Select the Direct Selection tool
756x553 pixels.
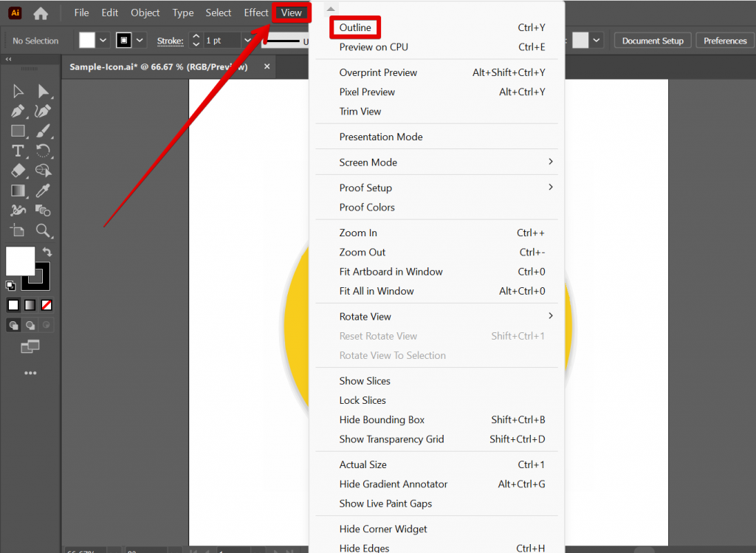(x=44, y=91)
